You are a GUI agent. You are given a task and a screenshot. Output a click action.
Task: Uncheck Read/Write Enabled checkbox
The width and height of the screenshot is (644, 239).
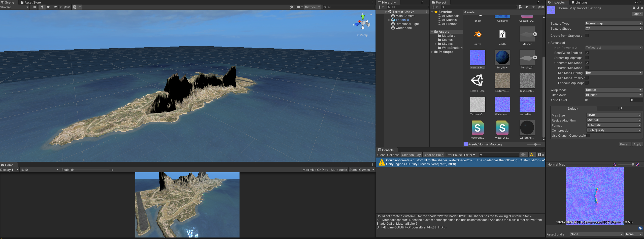[x=587, y=53]
